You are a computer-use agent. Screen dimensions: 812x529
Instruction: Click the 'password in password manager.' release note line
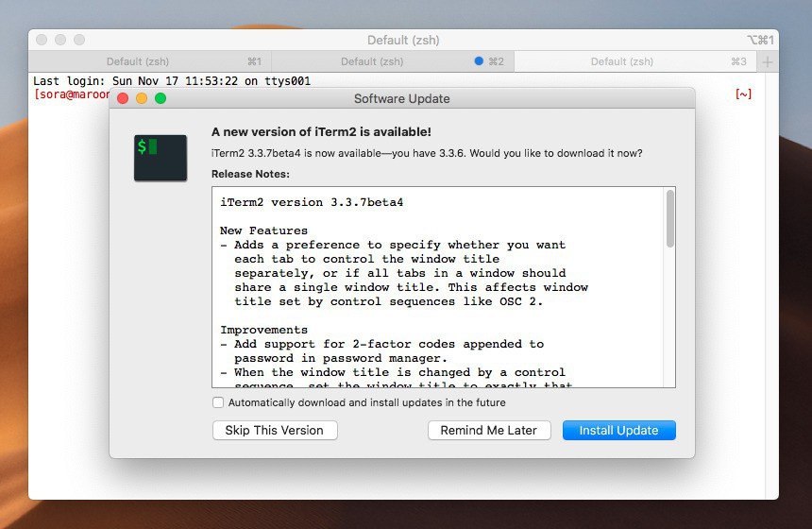pos(340,358)
